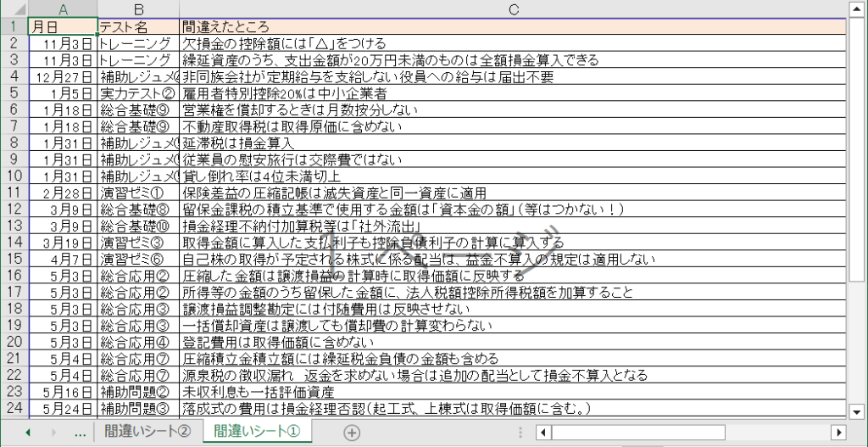868x447 pixels.
Task: Add a new sheet with plus button
Action: [352, 432]
